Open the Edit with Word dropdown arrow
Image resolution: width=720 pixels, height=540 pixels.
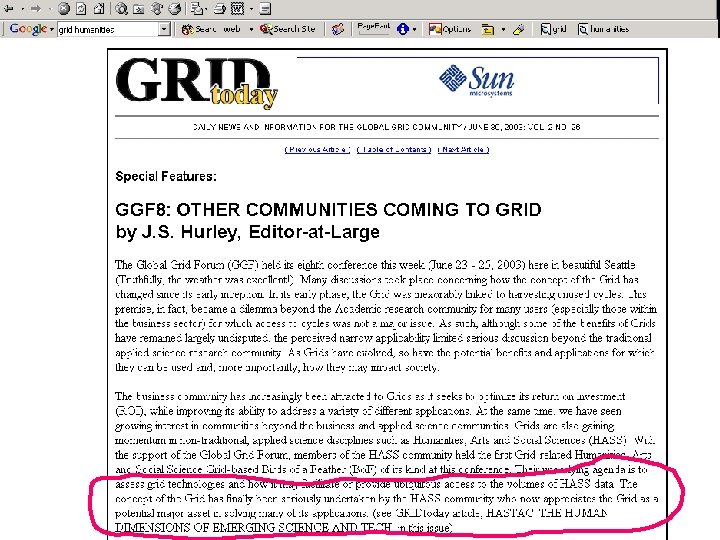(x=251, y=9)
